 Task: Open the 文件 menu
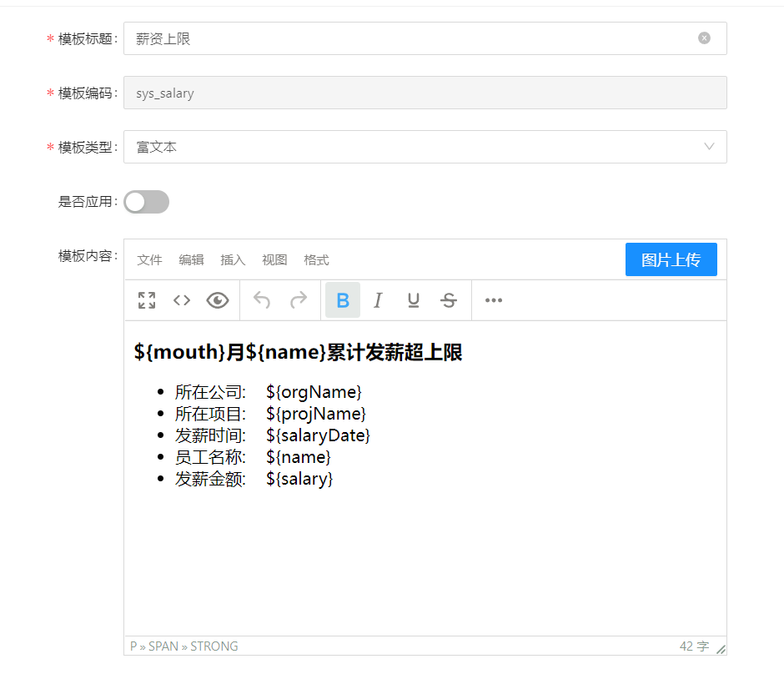[x=149, y=260]
